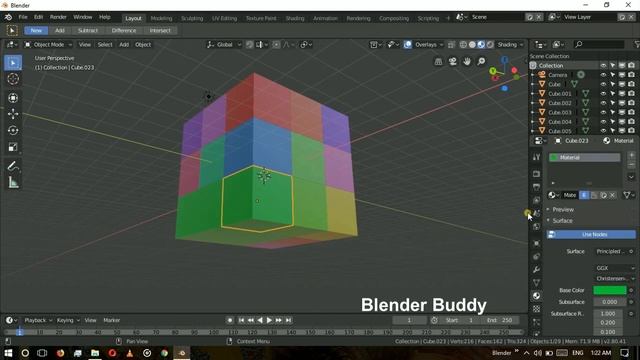The height and width of the screenshot is (360, 640).
Task: Click the Subsurface 0.000 slider
Action: pos(609,302)
